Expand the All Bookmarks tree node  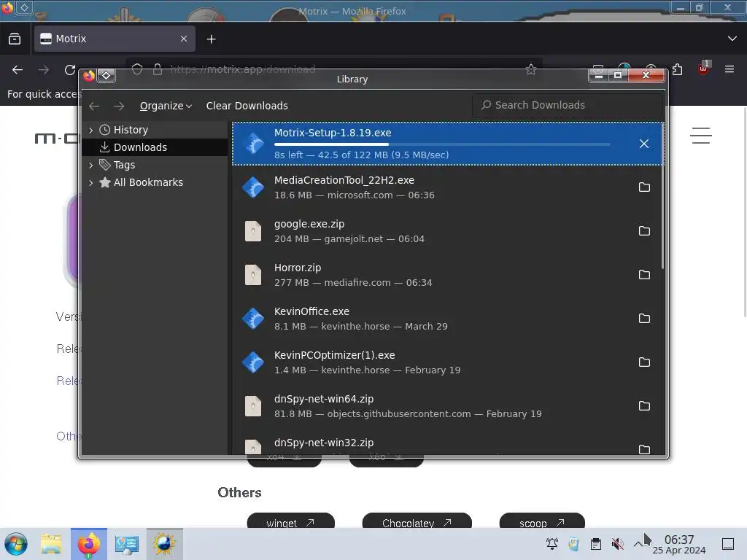tap(90, 182)
